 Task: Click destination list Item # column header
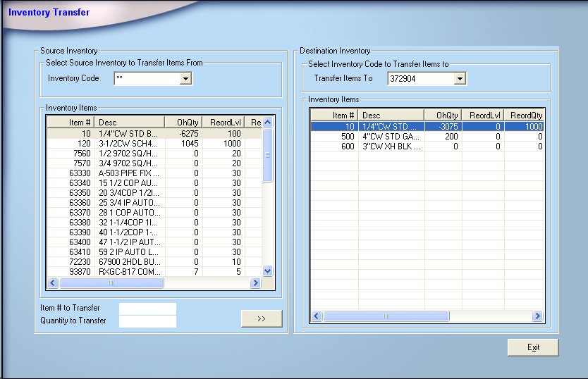pos(334,116)
